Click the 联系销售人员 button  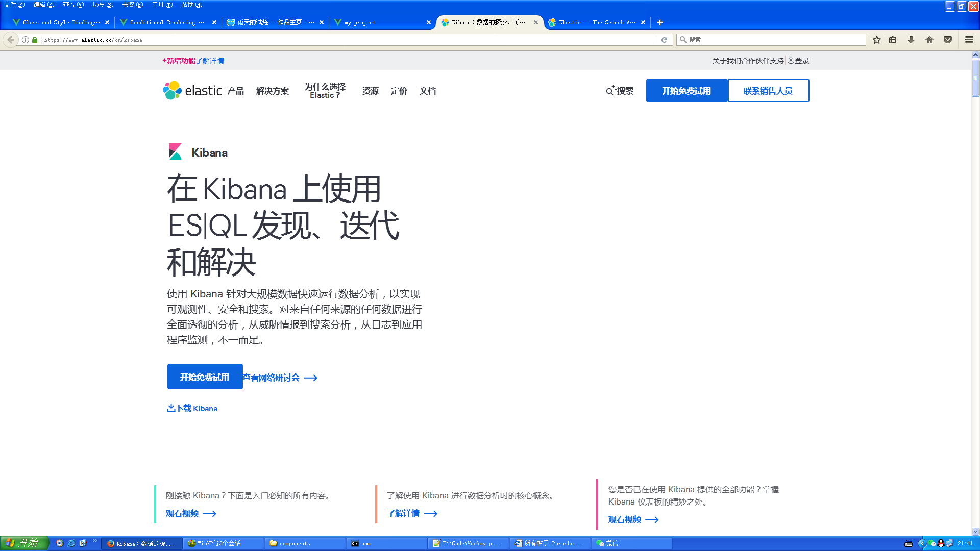click(768, 91)
